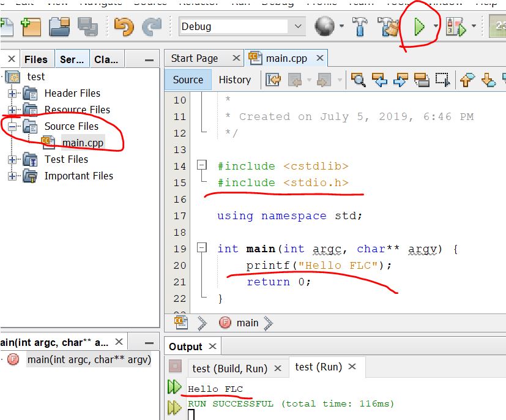Click the Last Edit navigation icon

[273, 80]
